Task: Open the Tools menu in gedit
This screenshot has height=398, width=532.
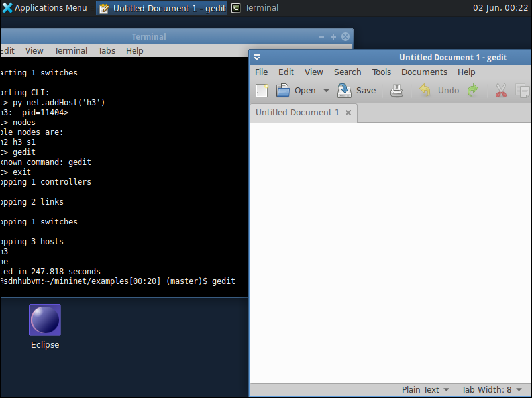Action: coord(382,72)
